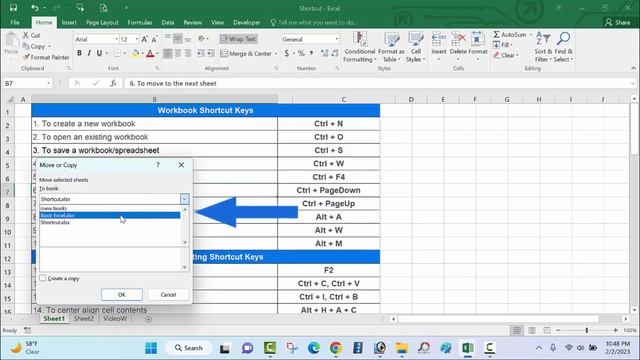
Task: Click the Ctrl + N cell
Action: coord(329,124)
